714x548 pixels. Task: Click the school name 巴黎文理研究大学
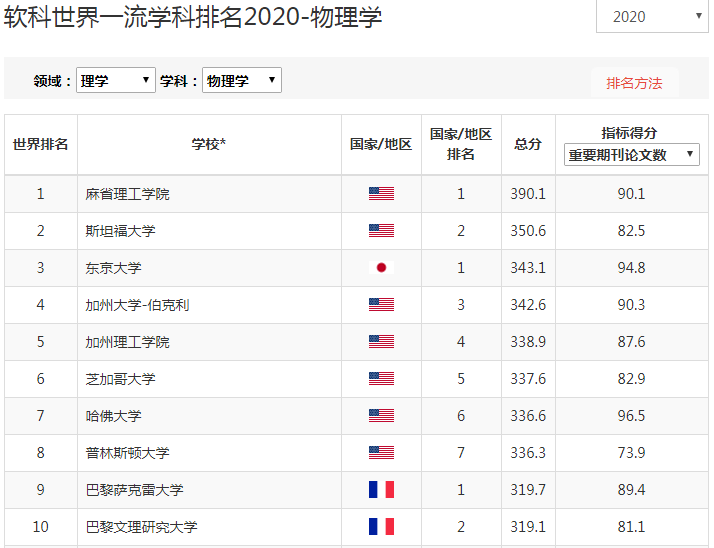click(x=142, y=527)
